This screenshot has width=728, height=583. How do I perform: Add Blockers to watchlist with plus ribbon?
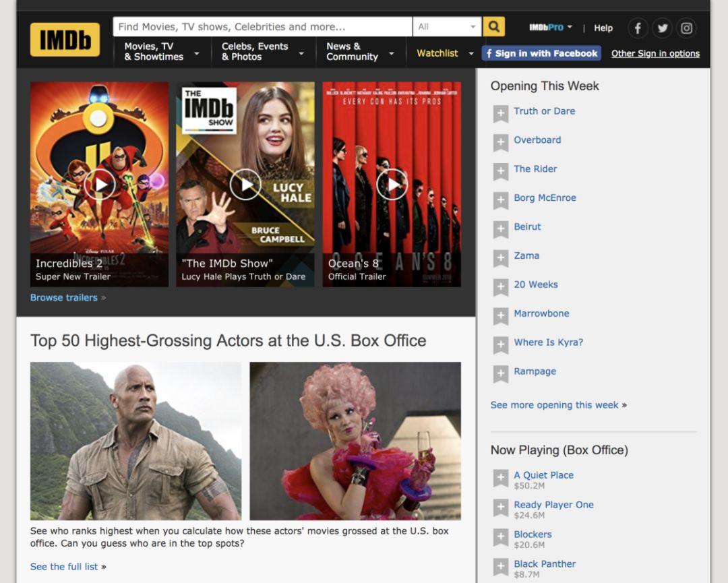click(500, 538)
